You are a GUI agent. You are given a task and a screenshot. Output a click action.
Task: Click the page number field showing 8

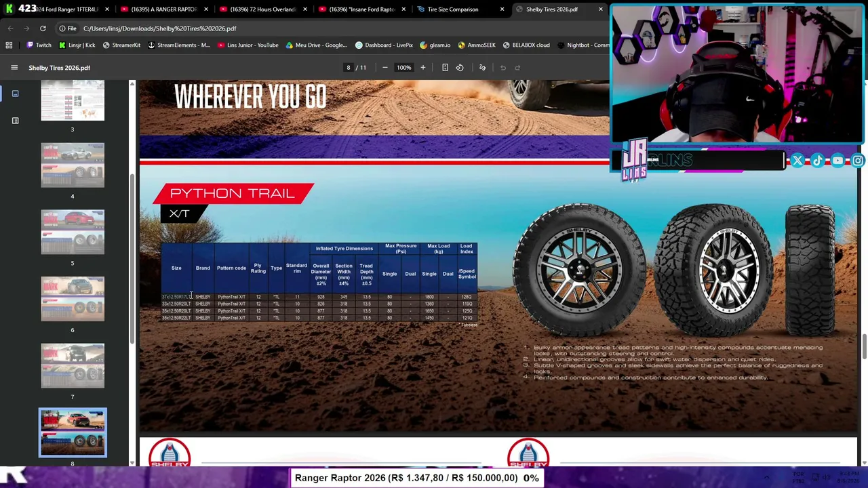click(x=349, y=68)
